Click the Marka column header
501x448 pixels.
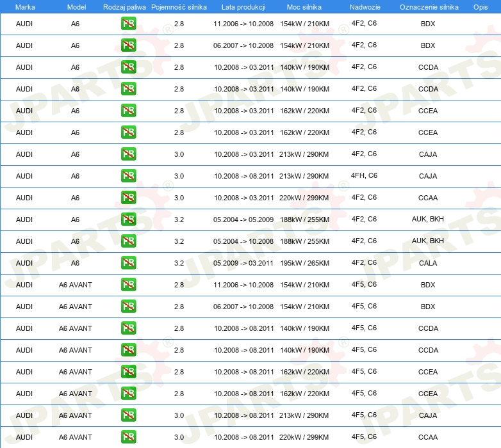(x=25, y=7)
